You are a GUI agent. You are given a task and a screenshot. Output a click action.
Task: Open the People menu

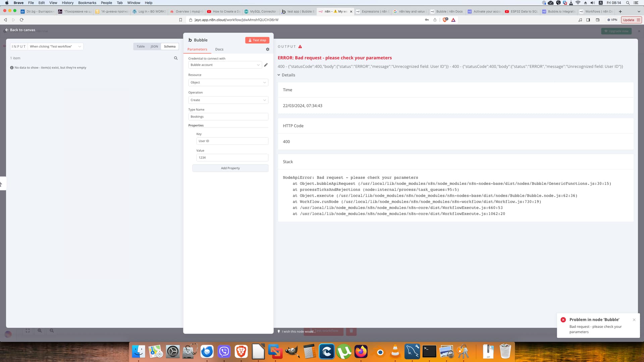[106, 3]
